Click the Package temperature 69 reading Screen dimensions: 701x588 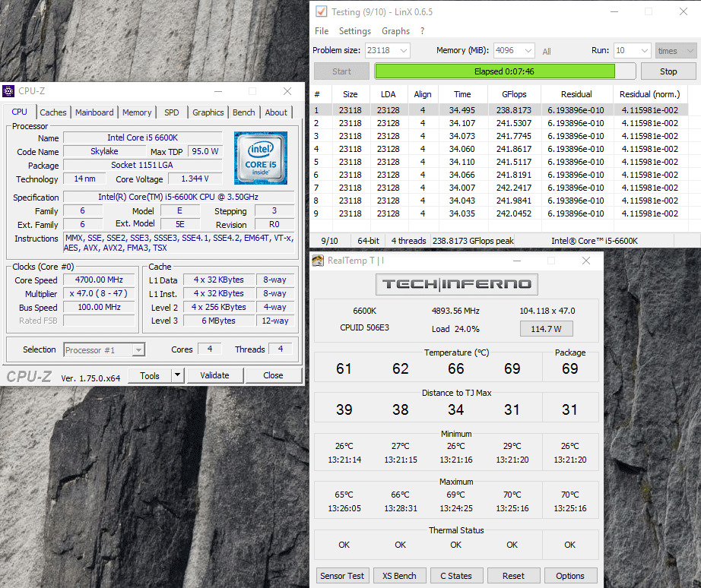(x=570, y=368)
